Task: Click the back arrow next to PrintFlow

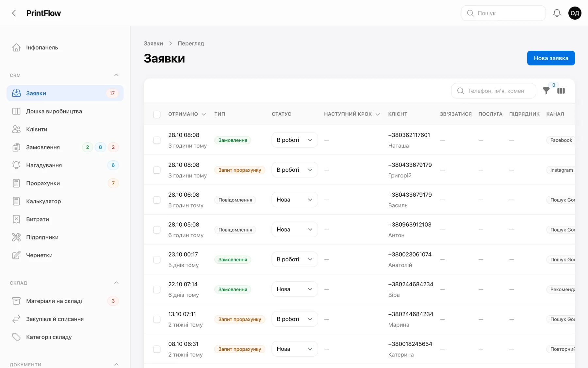Action: point(14,13)
